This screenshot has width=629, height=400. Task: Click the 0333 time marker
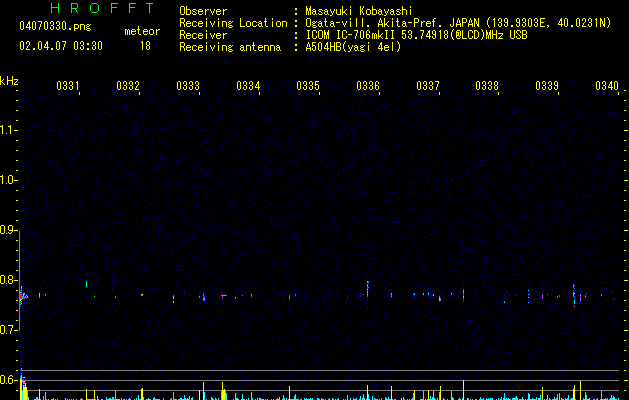[x=188, y=86]
